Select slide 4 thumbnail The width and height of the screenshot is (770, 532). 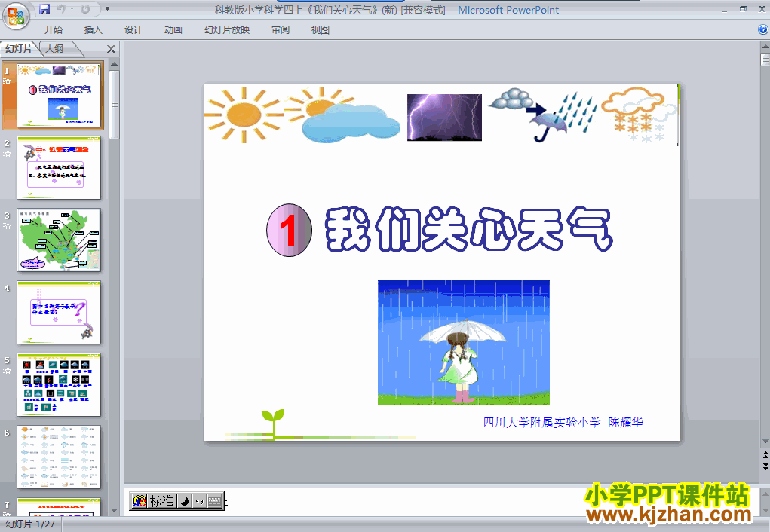(x=59, y=312)
